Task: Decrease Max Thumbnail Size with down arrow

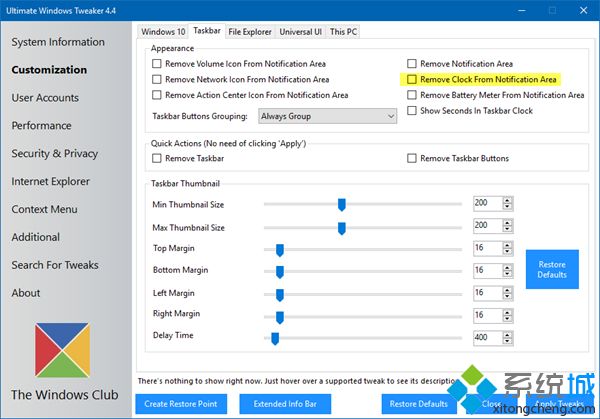Action: [507, 229]
